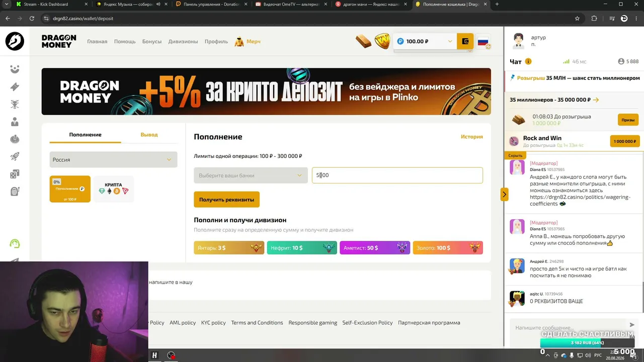Image resolution: width=644 pixels, height=362 pixels.
Task: Click the gold bar icon in the header
Action: pyautogui.click(x=363, y=41)
